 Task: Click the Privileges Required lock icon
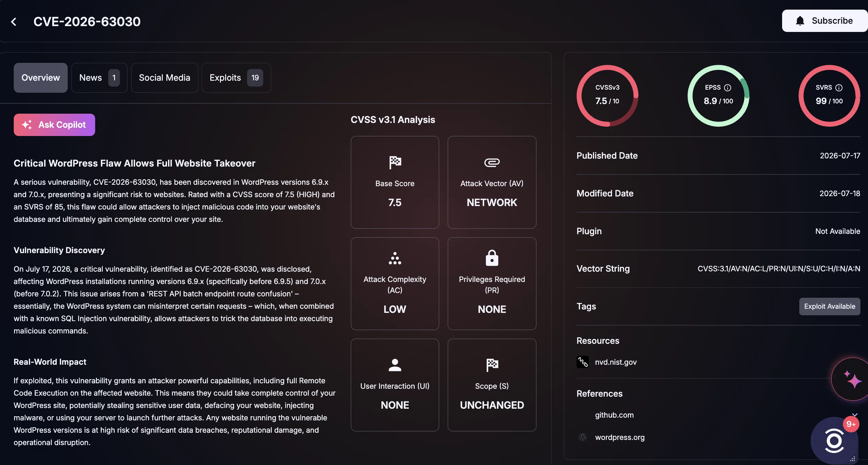[x=492, y=258]
